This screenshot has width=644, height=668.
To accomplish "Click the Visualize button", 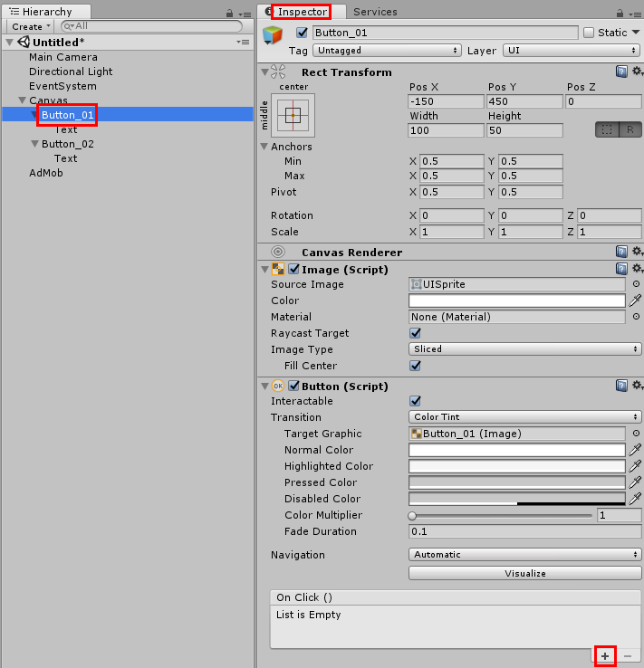I will (x=524, y=574).
